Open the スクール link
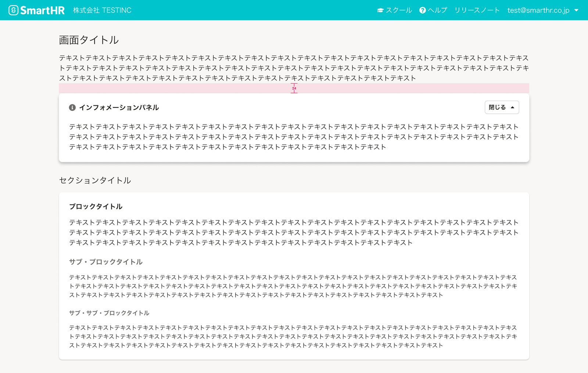This screenshot has width=588, height=373. (x=399, y=10)
